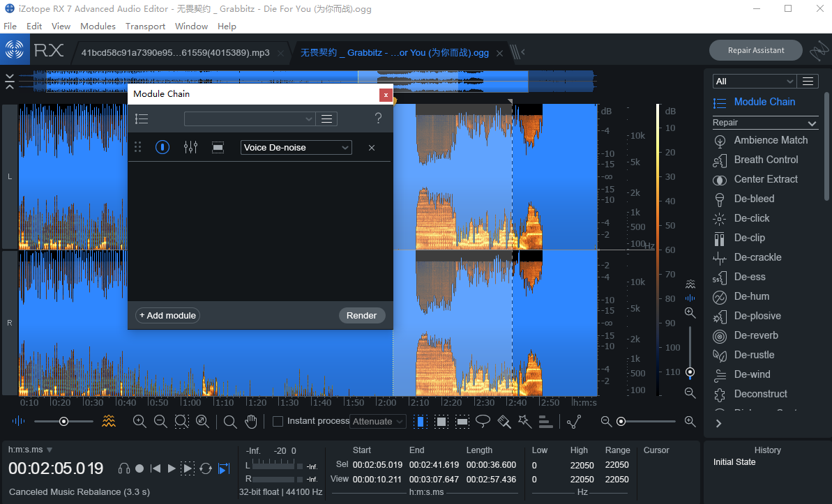Switch to the mp3 file tab
The width and height of the screenshot is (832, 504).
pyautogui.click(x=175, y=52)
